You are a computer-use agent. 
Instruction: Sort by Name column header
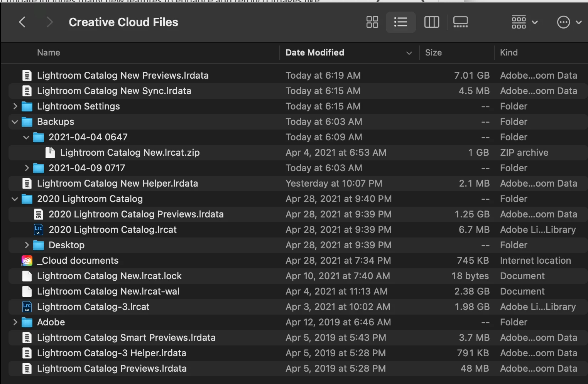tap(49, 52)
